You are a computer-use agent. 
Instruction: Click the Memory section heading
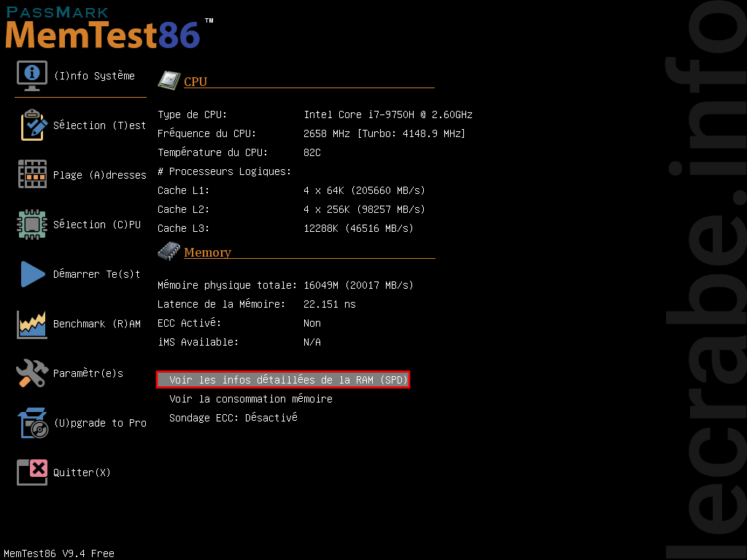click(x=207, y=252)
